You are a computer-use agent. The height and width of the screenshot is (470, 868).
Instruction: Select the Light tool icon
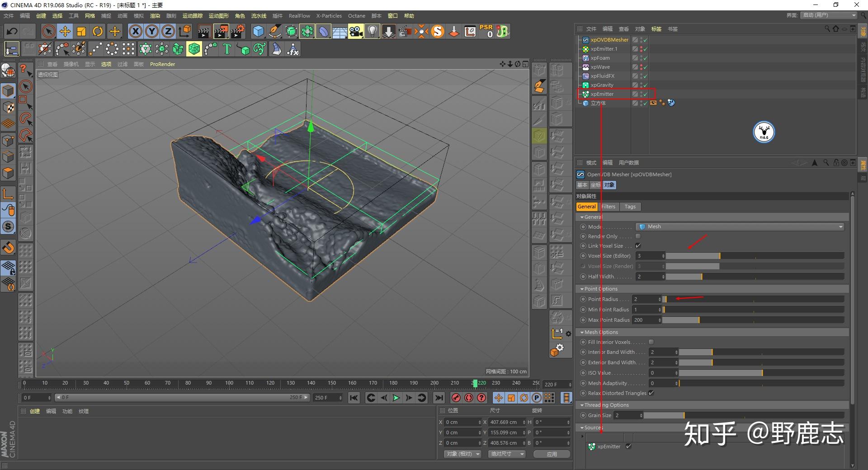372,31
